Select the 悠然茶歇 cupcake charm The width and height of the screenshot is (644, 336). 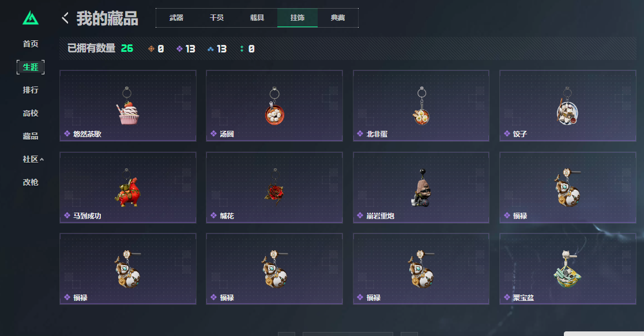click(128, 105)
